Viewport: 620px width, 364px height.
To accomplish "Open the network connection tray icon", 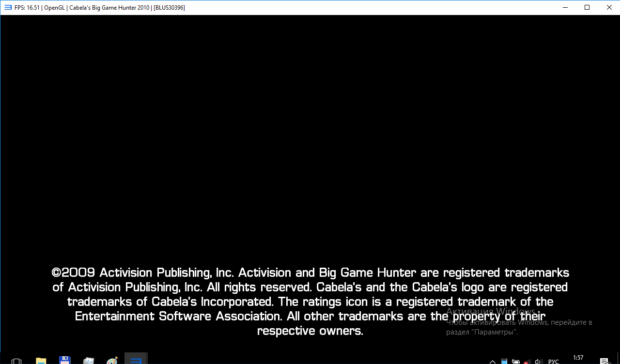I will tap(527, 361).
